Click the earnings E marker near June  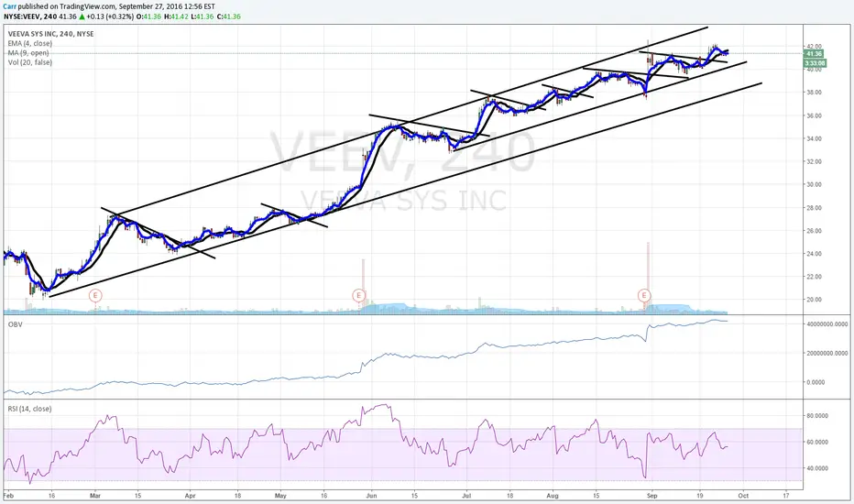pos(358,296)
